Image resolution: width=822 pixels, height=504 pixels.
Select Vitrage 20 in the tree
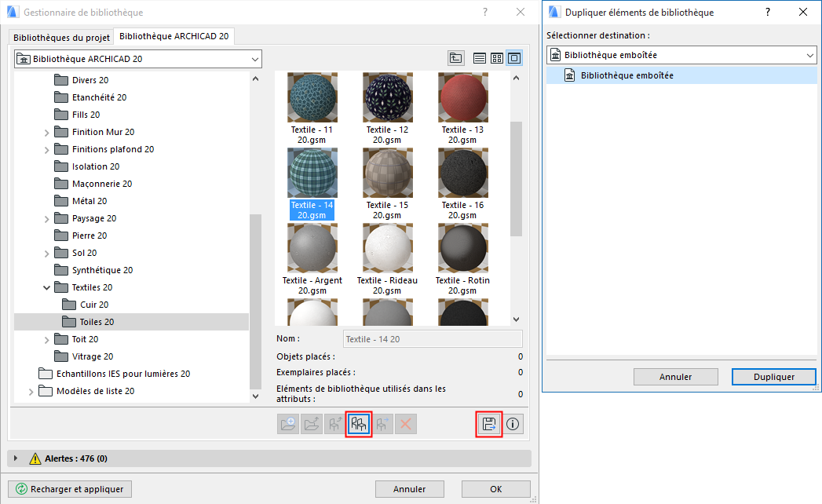pyautogui.click(x=93, y=356)
